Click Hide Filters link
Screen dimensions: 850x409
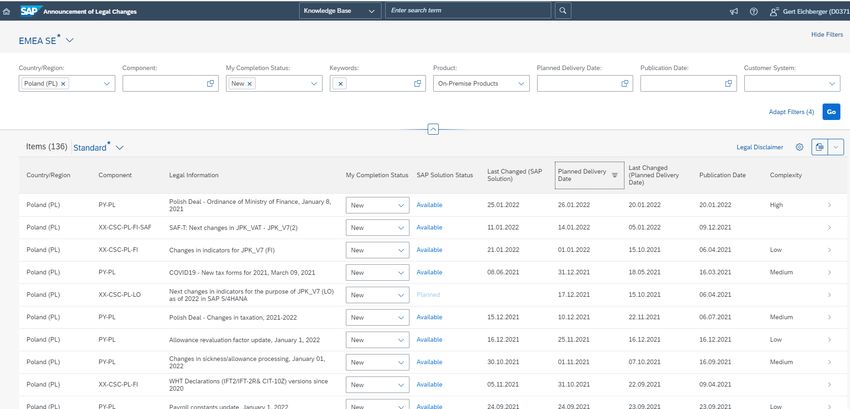pos(827,35)
